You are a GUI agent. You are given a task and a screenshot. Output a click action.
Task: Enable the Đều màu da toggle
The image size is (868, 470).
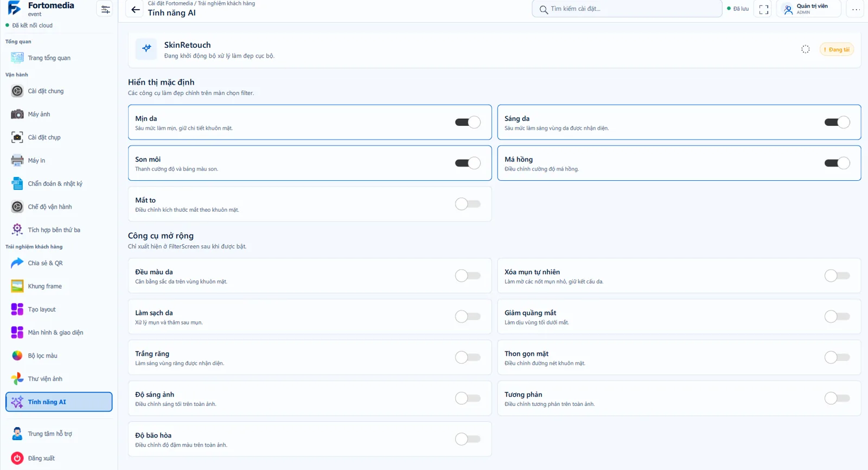point(468,276)
